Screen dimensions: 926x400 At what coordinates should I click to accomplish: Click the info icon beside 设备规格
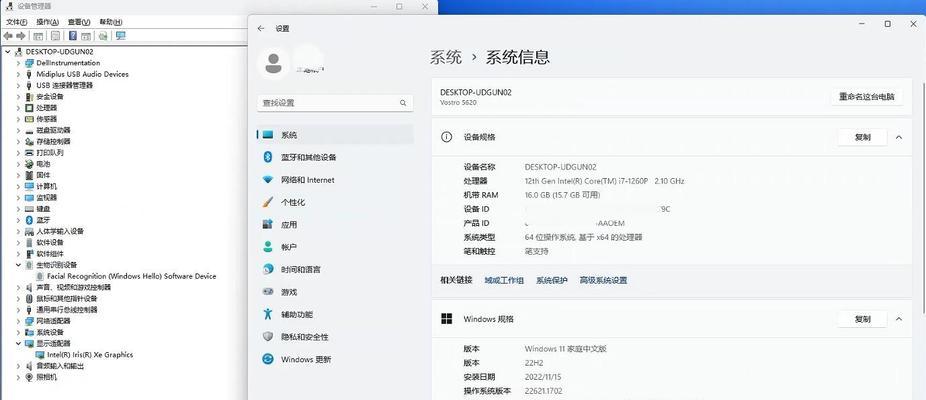[x=446, y=137]
